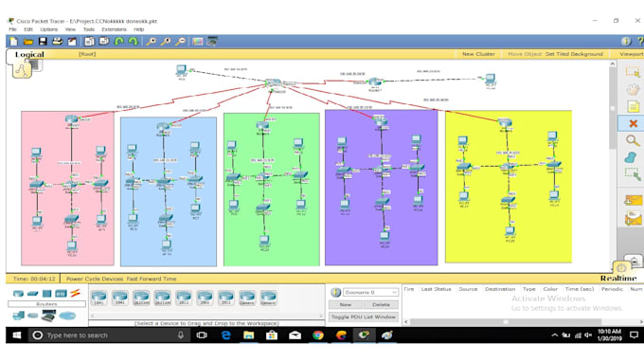This screenshot has width=644, height=362.
Task: Open the Options menu
Action: [48, 29]
